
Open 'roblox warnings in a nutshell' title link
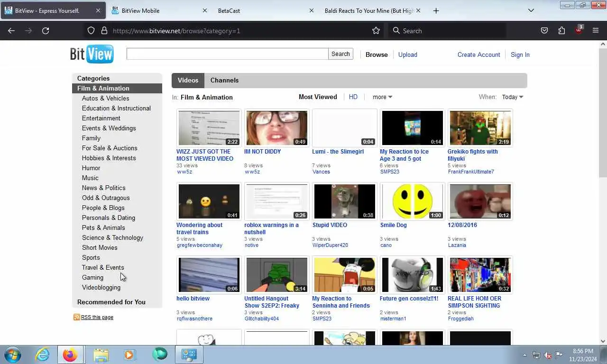[272, 228]
